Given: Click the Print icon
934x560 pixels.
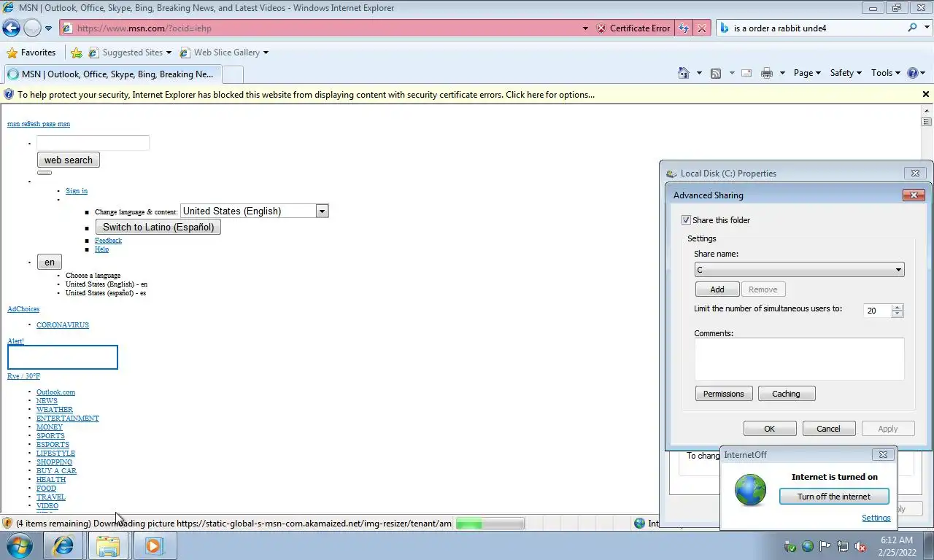Looking at the screenshot, I should pos(766,73).
